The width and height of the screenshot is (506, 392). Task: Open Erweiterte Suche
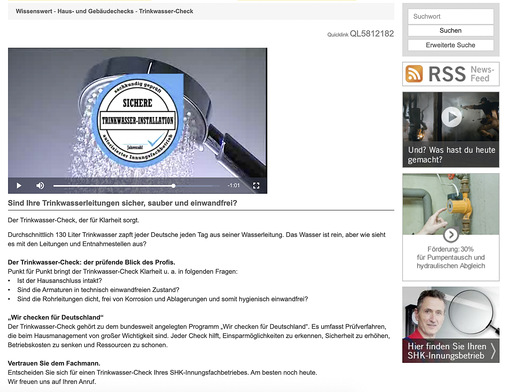[x=450, y=45]
